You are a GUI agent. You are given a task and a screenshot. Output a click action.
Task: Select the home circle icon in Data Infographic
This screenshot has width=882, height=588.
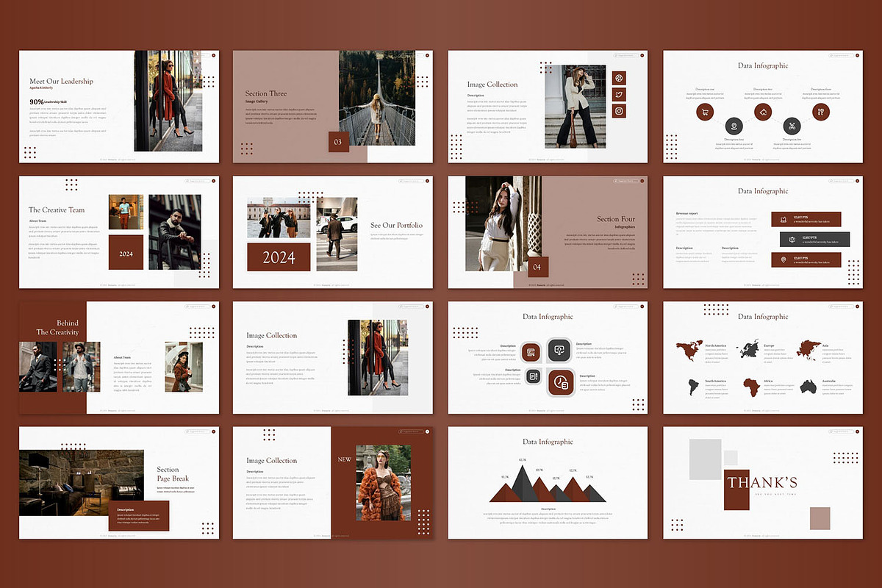(763, 112)
